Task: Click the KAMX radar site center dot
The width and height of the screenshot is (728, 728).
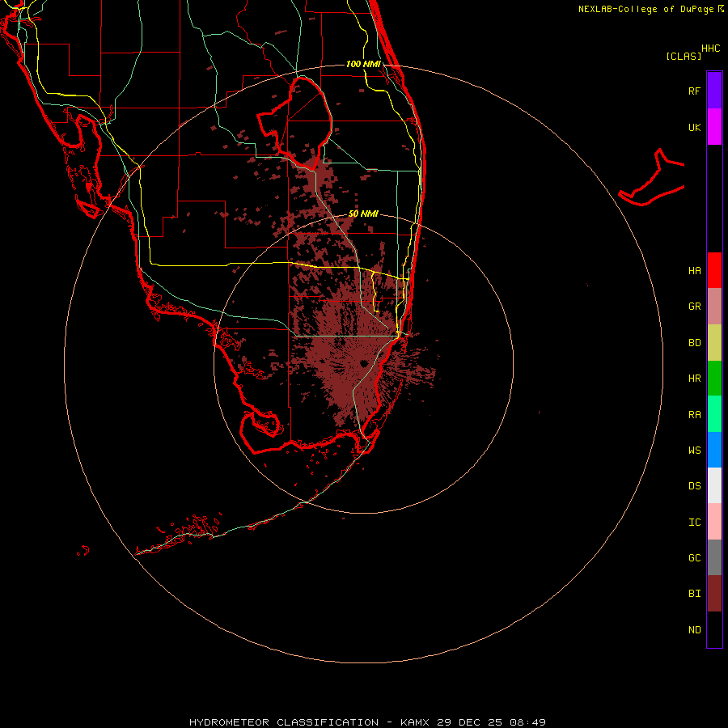Action: (363, 363)
